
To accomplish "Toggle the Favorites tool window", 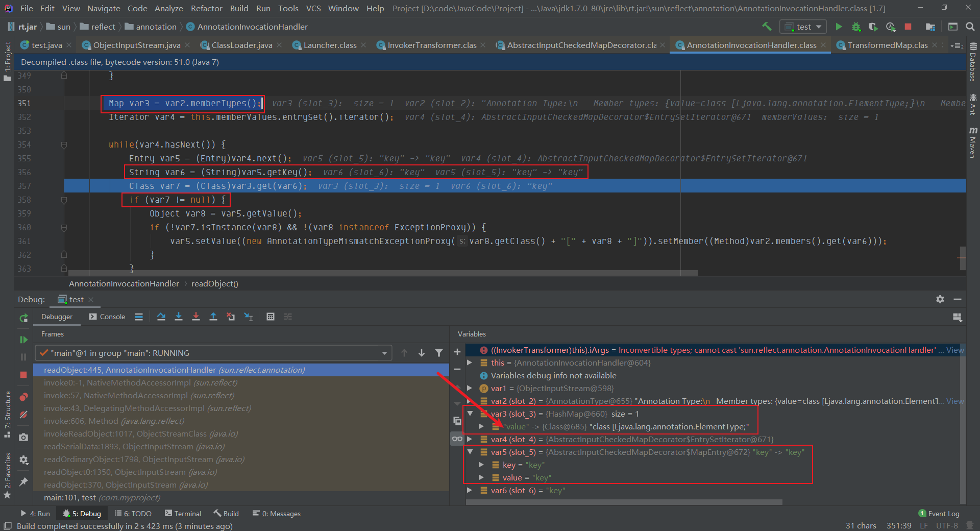I will click(7, 476).
